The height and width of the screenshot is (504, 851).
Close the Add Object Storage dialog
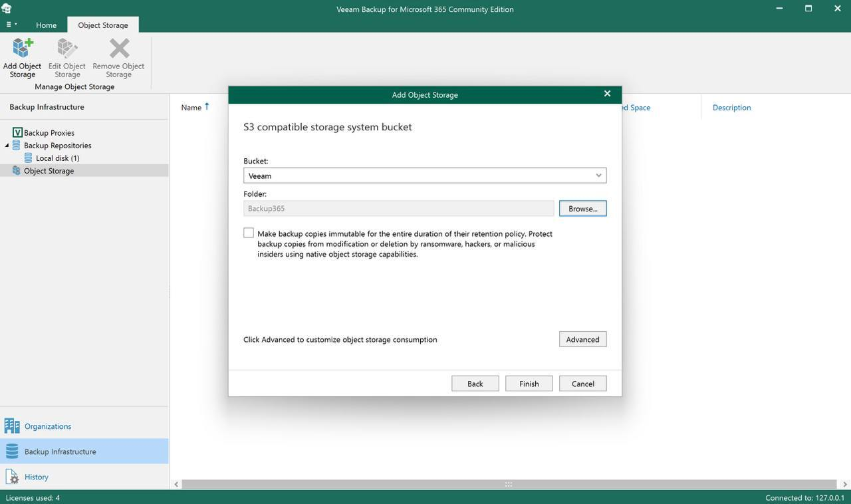coord(607,94)
